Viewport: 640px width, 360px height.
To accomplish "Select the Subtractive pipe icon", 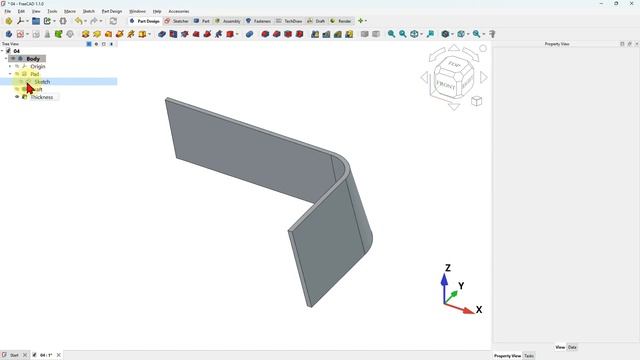I will [x=207, y=34].
